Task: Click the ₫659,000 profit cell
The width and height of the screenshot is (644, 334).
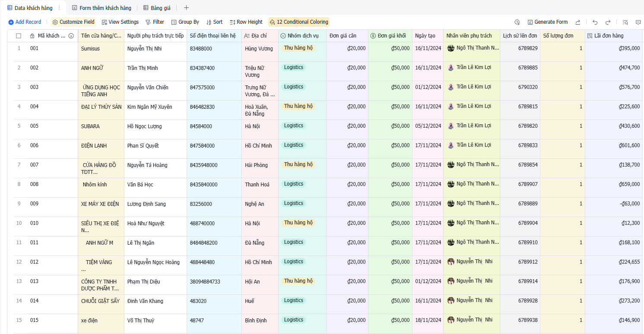Action: point(614,188)
